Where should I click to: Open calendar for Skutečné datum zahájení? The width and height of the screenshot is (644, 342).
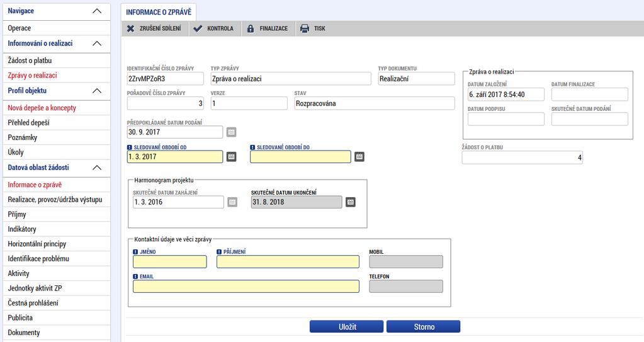point(232,202)
